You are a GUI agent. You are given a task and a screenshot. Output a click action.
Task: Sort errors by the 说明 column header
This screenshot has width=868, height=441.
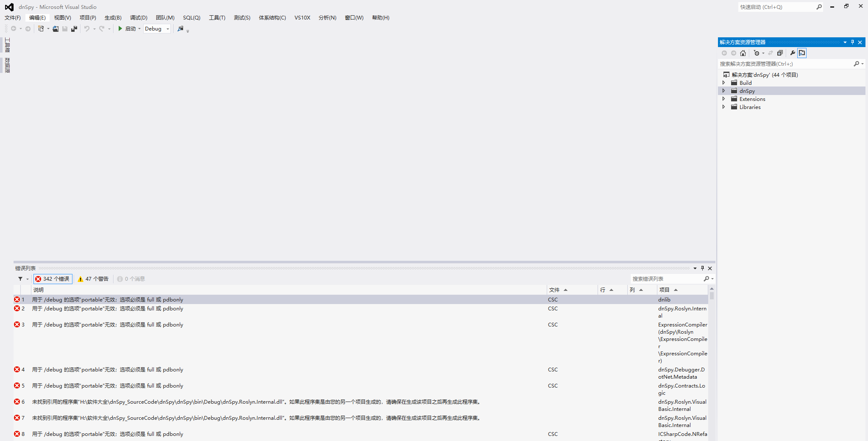point(289,290)
